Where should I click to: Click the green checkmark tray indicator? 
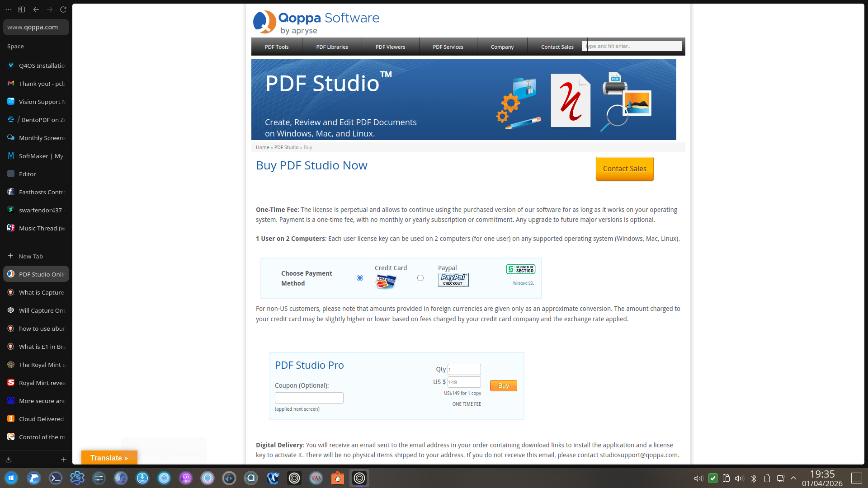pos(713,478)
